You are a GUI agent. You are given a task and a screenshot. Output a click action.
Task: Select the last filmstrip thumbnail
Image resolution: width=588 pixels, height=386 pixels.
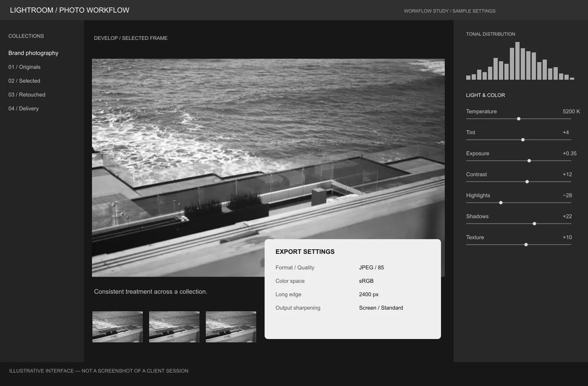(231, 327)
